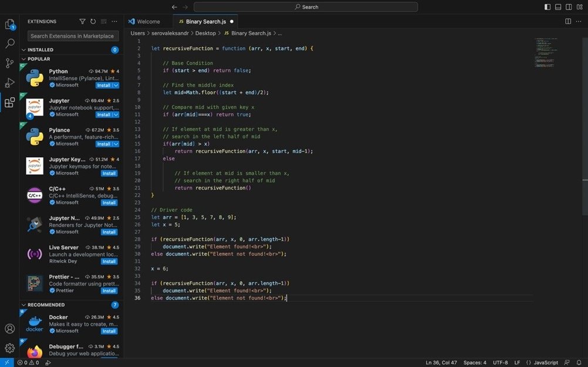This screenshot has width=588, height=367.
Task: Open the Jupyter extension install dropdown arrow
Action: tap(116, 114)
